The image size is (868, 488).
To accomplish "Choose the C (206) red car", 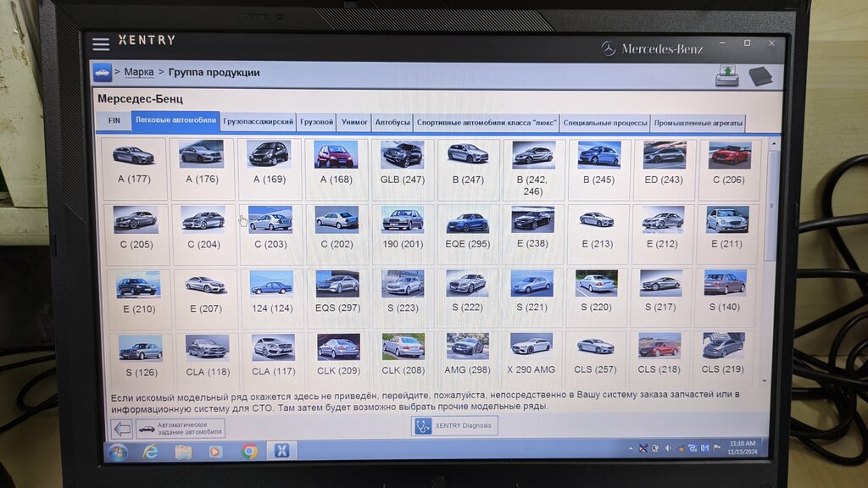I will (x=729, y=169).
